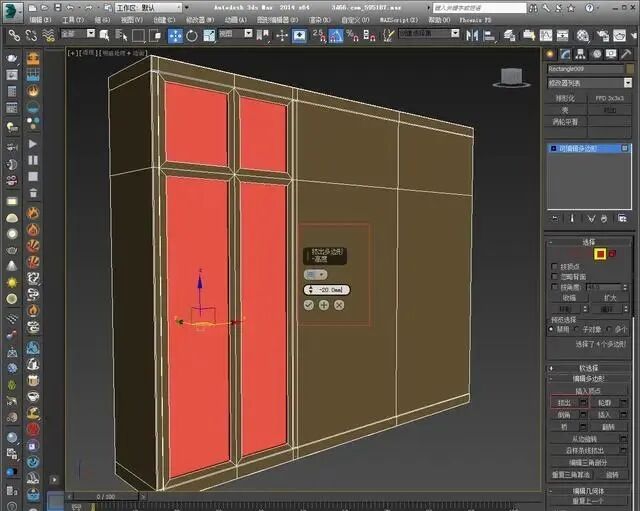Screen dimensions: 640x511
Task: Open the MAXScript menu
Action: 399,20
